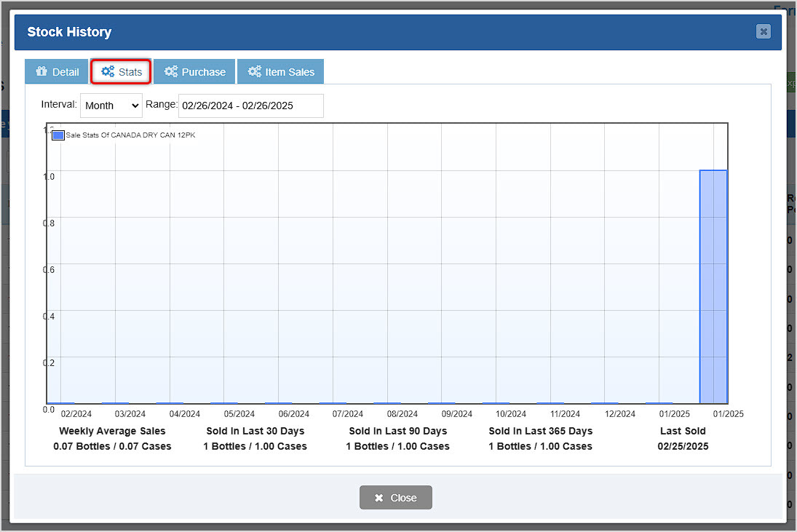Click the gear icon on the Stats tab
The image size is (797, 532).
[106, 71]
